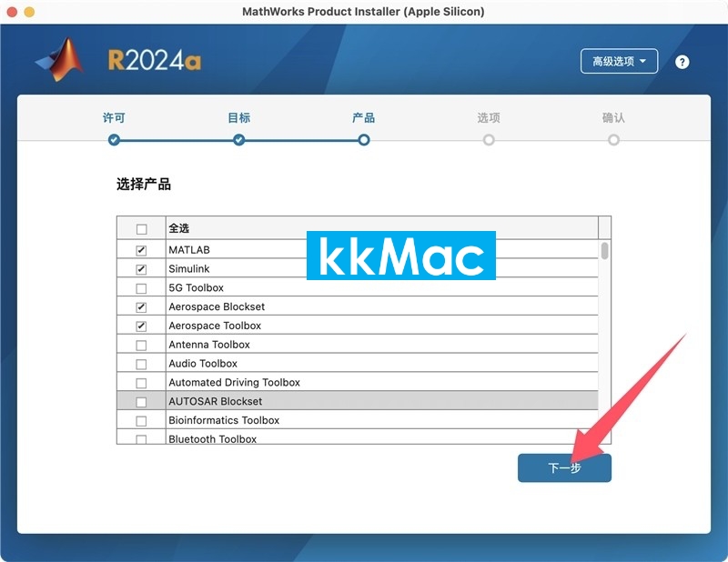This screenshot has width=728, height=562.
Task: Select the Audio Toolbox row text
Action: point(203,364)
